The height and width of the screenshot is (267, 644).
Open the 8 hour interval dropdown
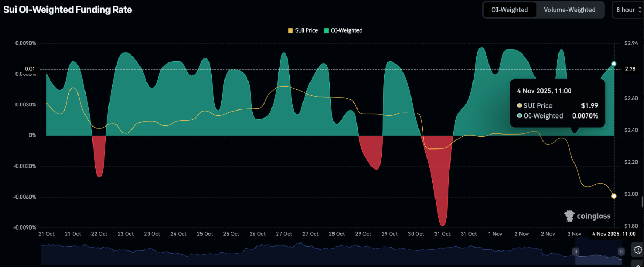(625, 10)
